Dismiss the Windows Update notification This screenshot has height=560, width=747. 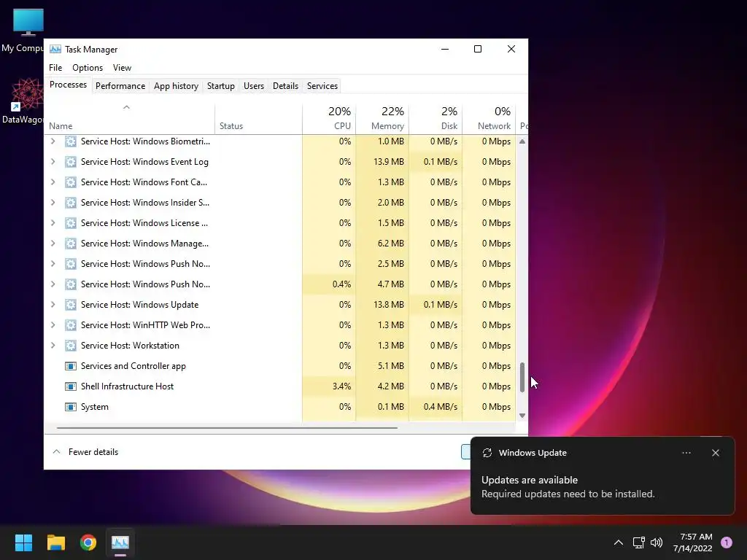[x=716, y=453]
